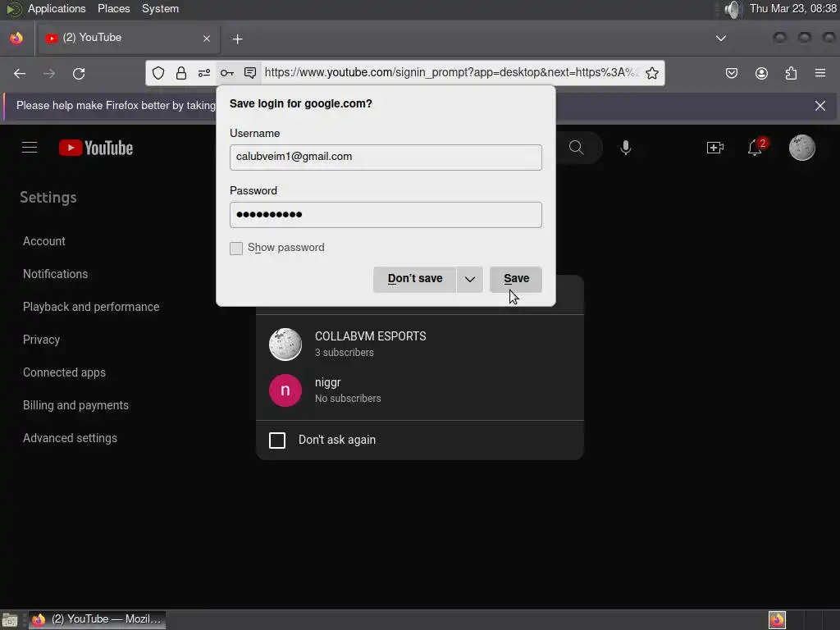The height and width of the screenshot is (630, 840).
Task: Select the channel with no subscribers
Action: tap(419, 390)
